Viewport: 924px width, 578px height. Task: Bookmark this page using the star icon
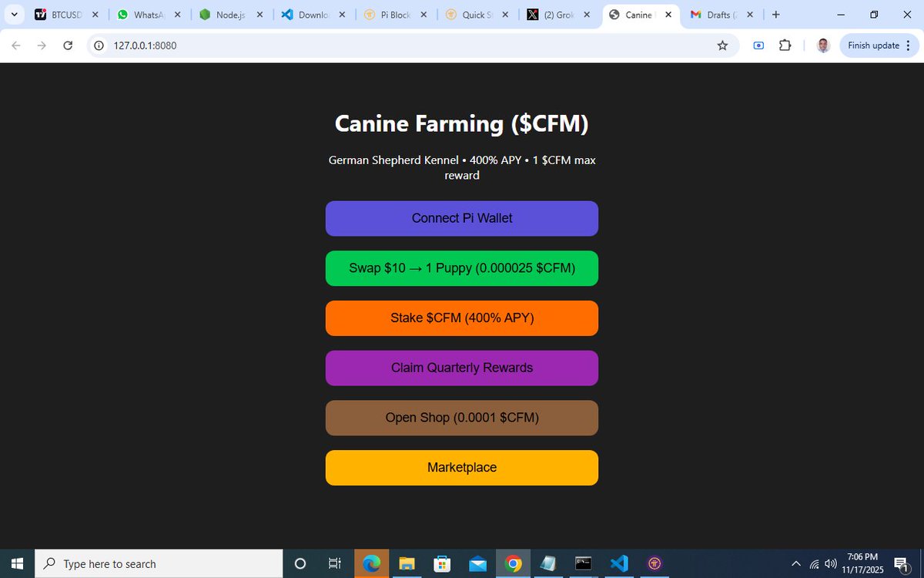point(722,45)
